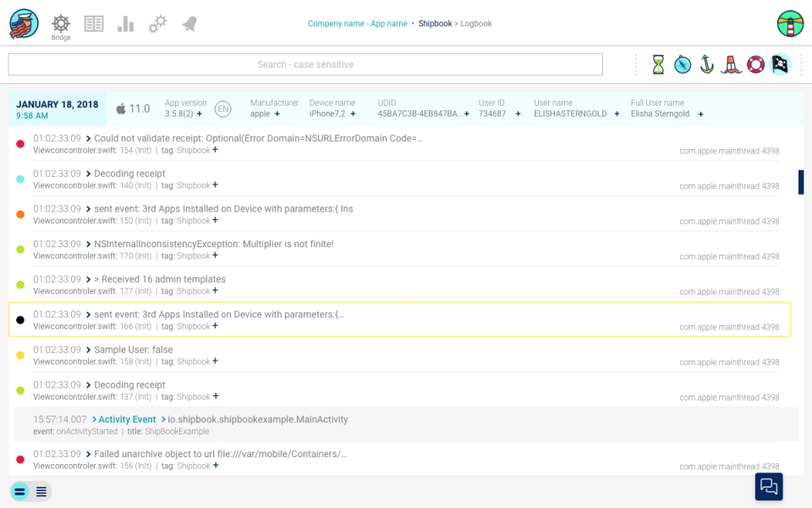Click the compass filter icon
Screen dimensions: 812x508
683,65
